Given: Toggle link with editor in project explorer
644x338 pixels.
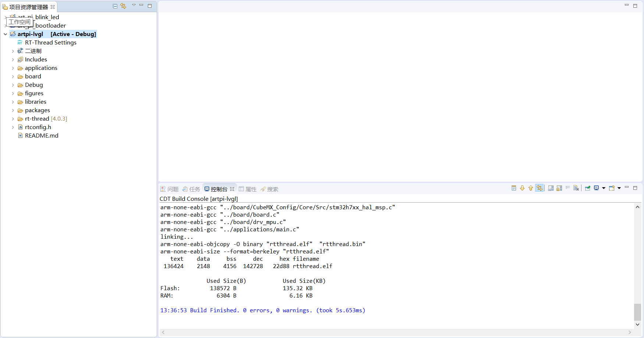Looking at the screenshot, I should pos(123,6).
